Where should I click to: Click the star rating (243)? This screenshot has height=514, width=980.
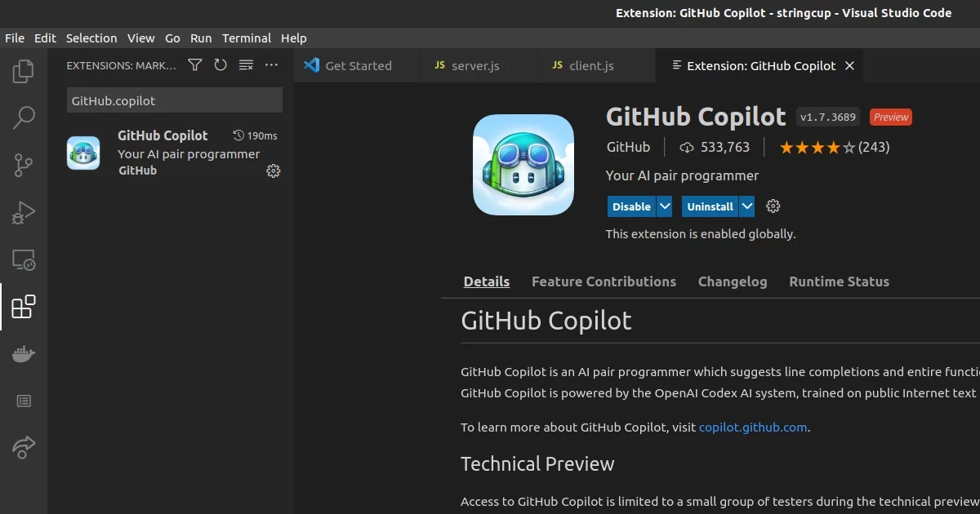tap(834, 148)
